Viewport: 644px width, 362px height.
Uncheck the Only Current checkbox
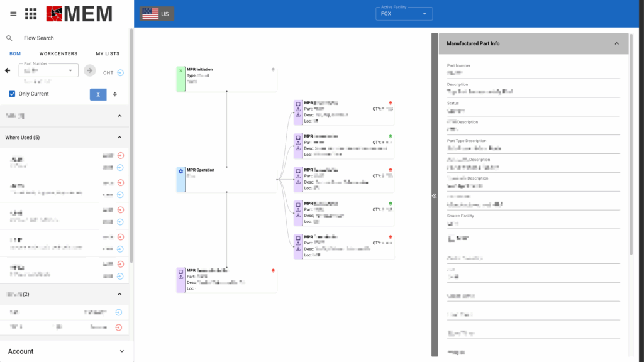(12, 94)
